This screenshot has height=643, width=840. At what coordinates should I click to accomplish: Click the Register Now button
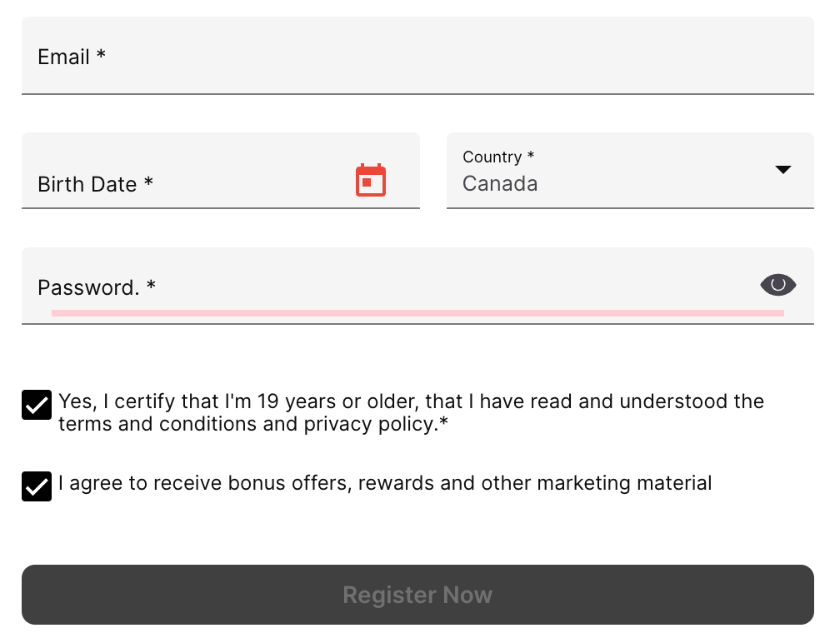pyautogui.click(x=417, y=595)
